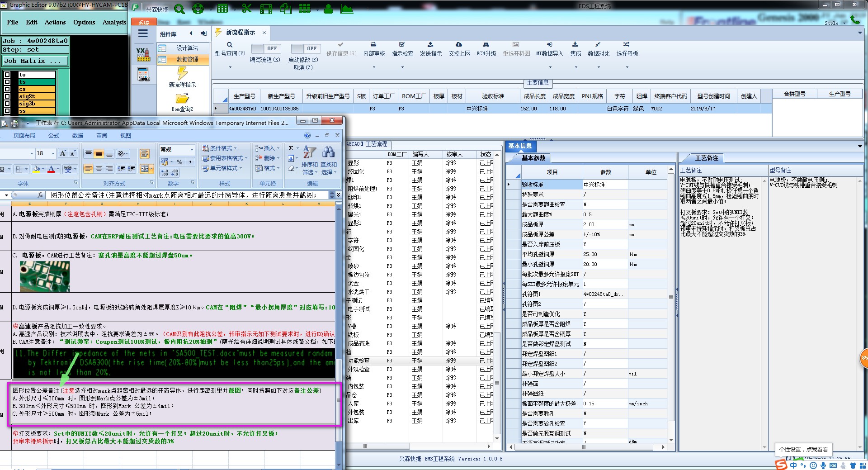The height and width of the screenshot is (470, 868).
Task: Open the Options menu in Graphic Editor
Action: 84,22
